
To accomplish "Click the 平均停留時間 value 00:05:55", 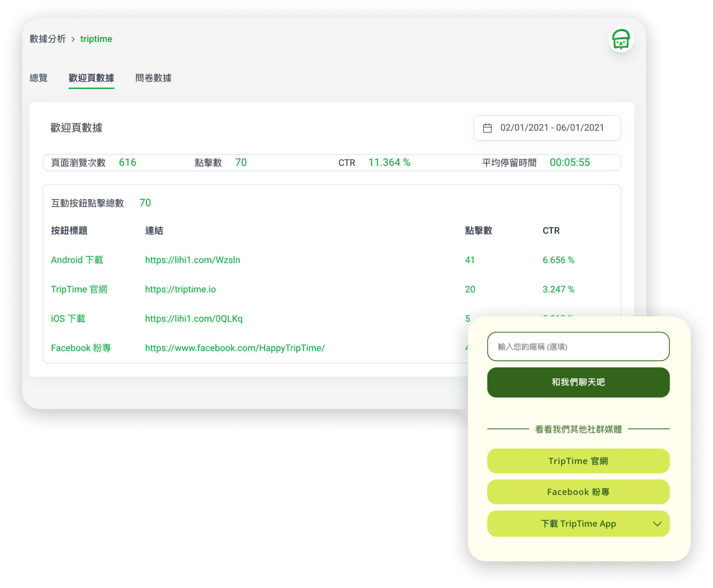I will (x=570, y=163).
